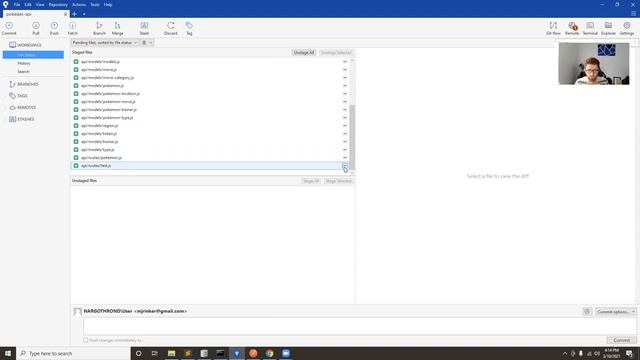Open the Tools menu

tap(95, 4)
